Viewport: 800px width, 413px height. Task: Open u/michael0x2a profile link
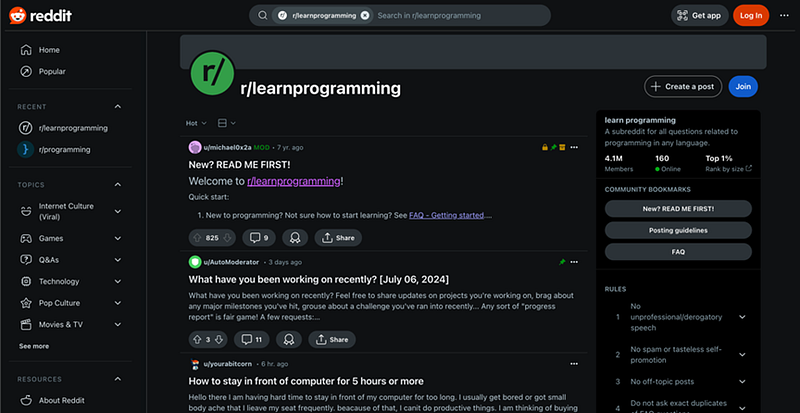(x=228, y=148)
